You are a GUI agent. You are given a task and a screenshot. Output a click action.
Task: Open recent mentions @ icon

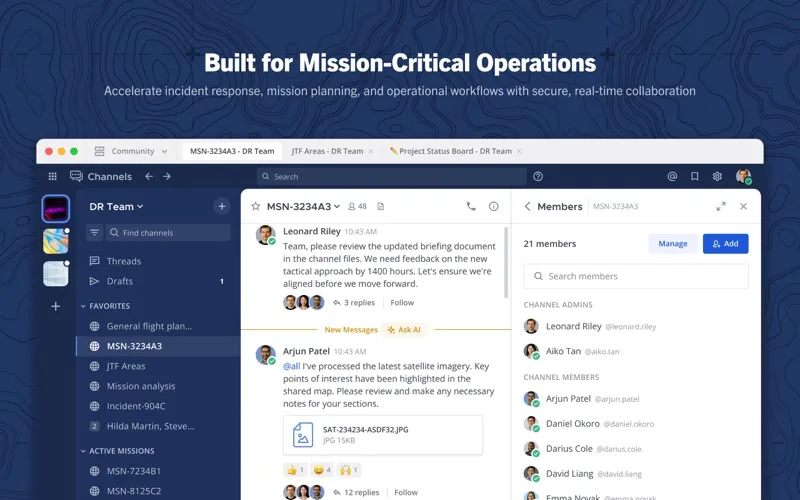tap(672, 177)
